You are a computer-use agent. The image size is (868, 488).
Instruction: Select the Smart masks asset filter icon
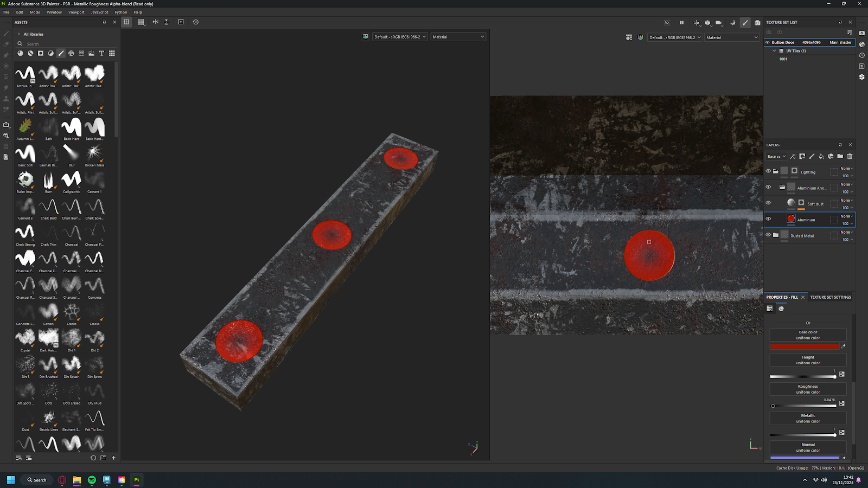(x=41, y=53)
